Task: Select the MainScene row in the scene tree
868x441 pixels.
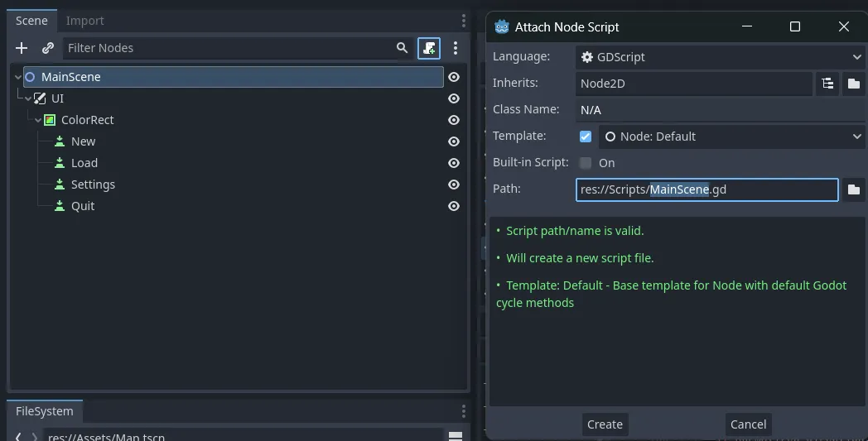Action: tap(233, 77)
